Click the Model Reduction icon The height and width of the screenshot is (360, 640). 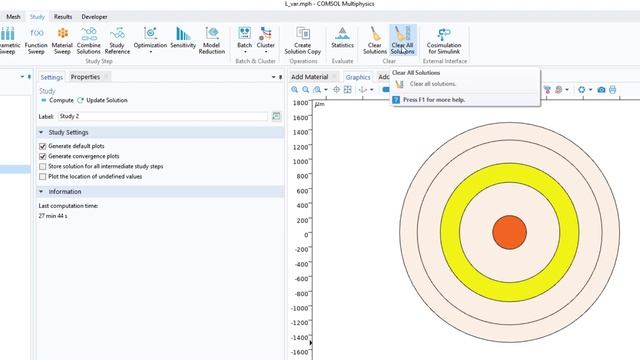[212, 33]
